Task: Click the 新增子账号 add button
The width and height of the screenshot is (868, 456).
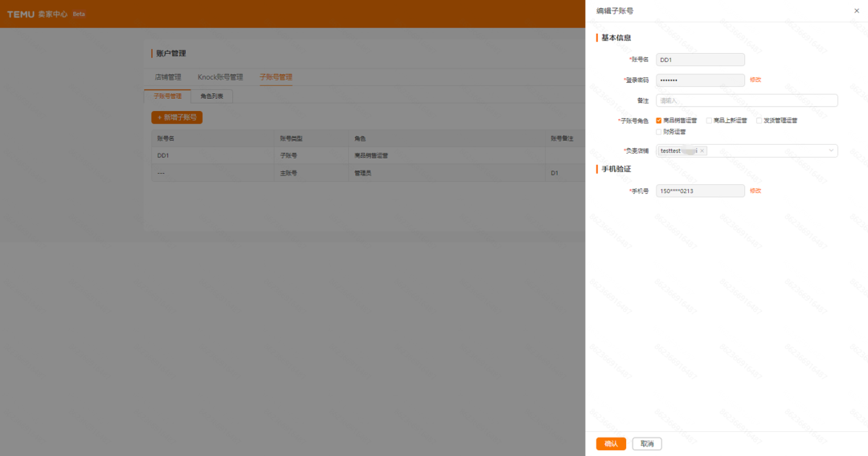Action: [x=177, y=117]
